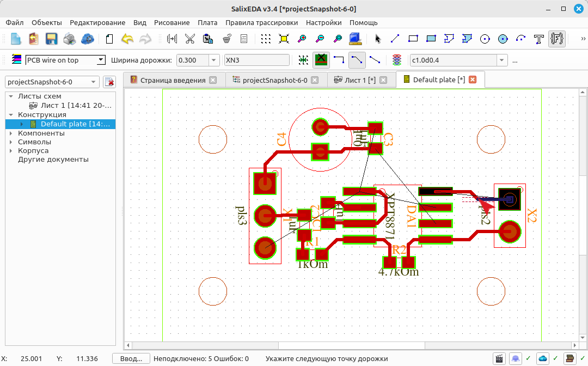Click the third magnifier zoom icon
The image size is (588, 366).
coord(338,39)
